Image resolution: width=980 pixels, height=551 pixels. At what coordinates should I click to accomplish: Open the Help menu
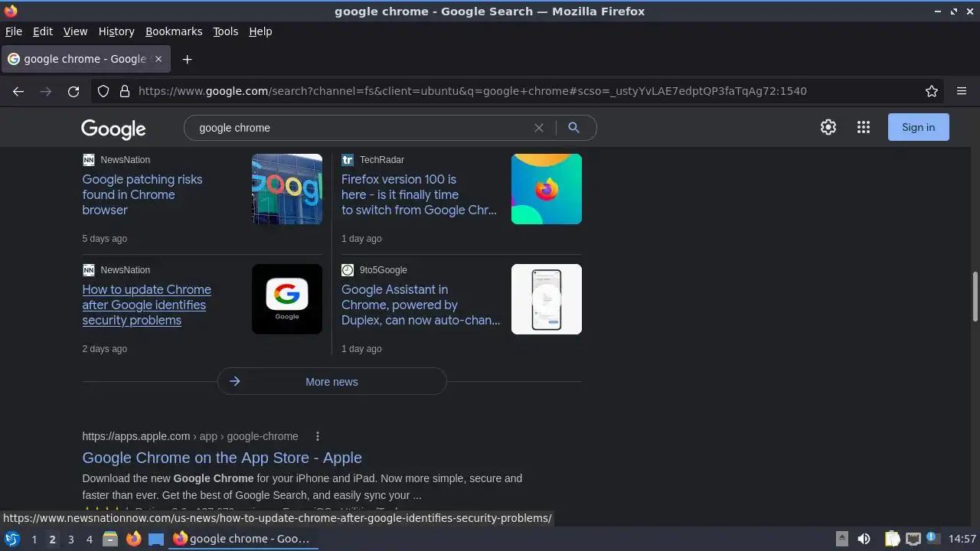coord(260,31)
